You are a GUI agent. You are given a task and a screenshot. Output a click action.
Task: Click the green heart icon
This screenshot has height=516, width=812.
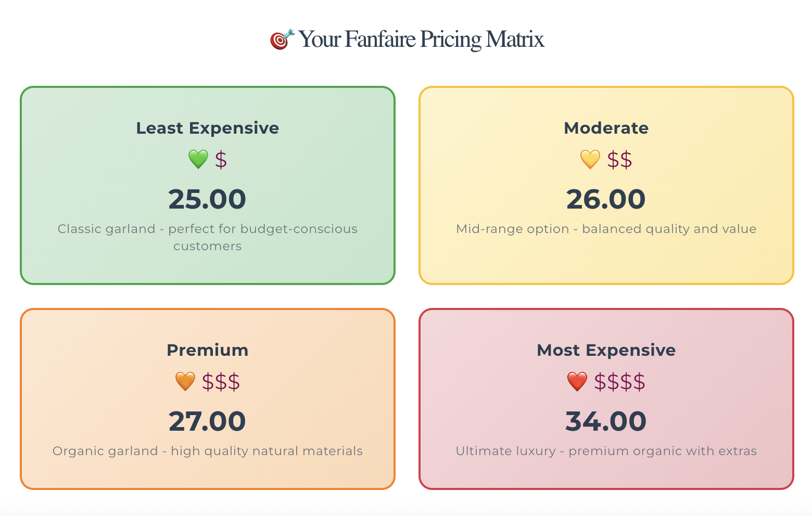[198, 159]
